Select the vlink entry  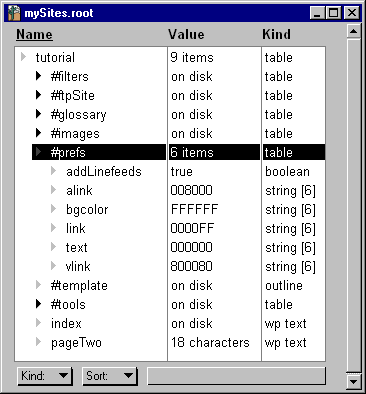78,266
